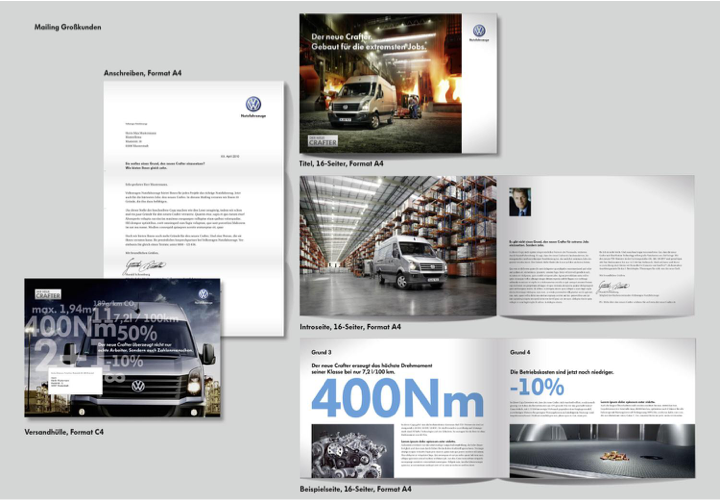Image resolution: width=720 pixels, height=500 pixels.
Task: Click the cargo floor photo on Grund 4
Action: (602, 451)
